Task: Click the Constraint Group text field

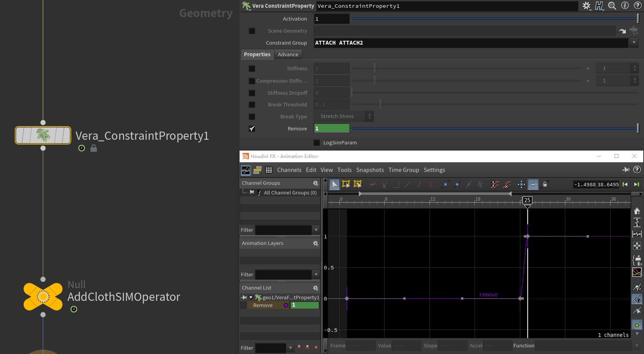Action: [x=471, y=43]
